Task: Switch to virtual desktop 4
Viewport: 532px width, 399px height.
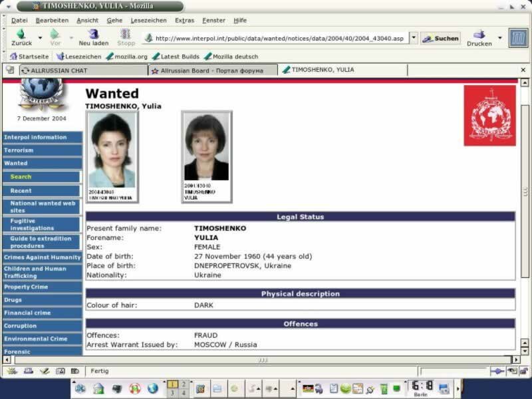Action: click(x=184, y=392)
